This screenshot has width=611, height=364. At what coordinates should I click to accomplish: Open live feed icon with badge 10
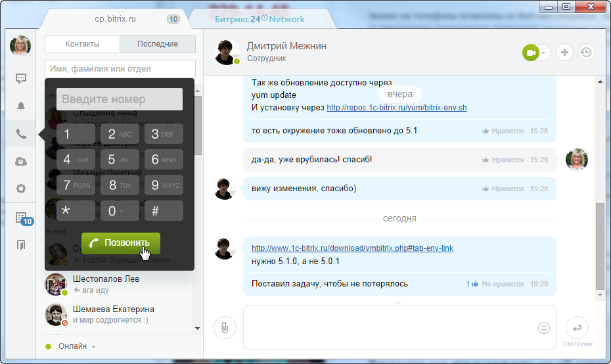23,219
